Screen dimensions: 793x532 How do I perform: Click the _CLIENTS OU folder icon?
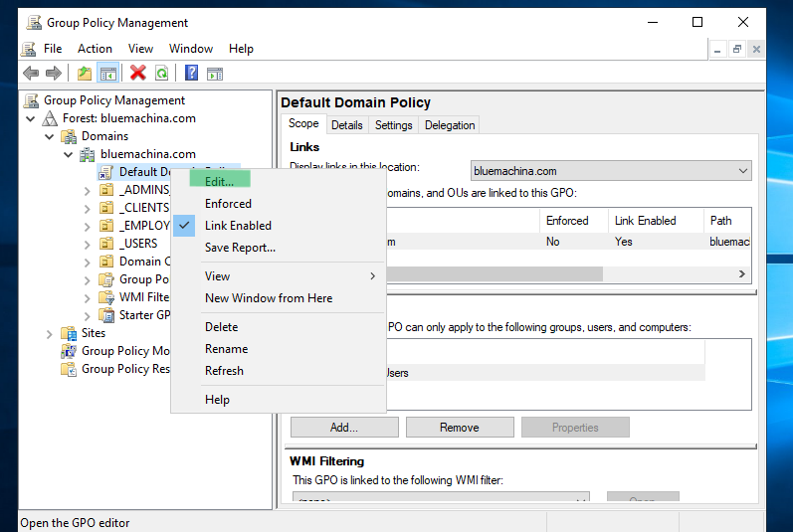pyautogui.click(x=106, y=208)
